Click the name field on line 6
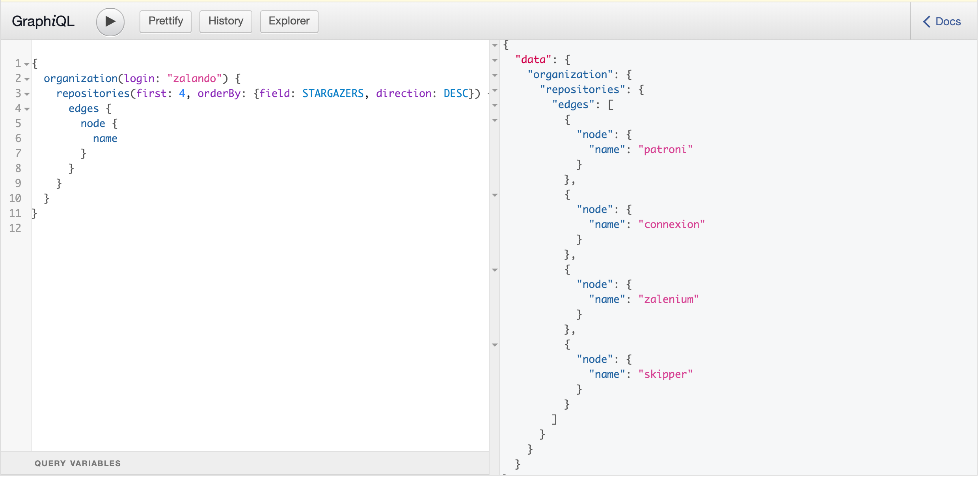 click(x=105, y=138)
